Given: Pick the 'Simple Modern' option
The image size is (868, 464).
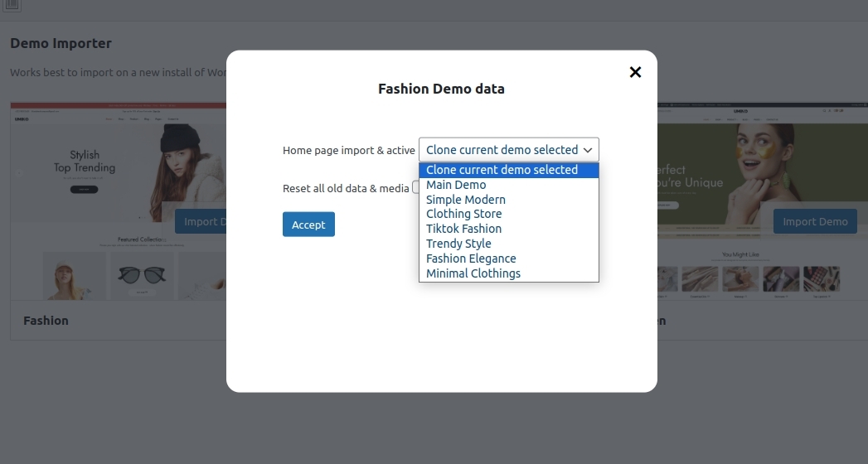Looking at the screenshot, I should (465, 200).
